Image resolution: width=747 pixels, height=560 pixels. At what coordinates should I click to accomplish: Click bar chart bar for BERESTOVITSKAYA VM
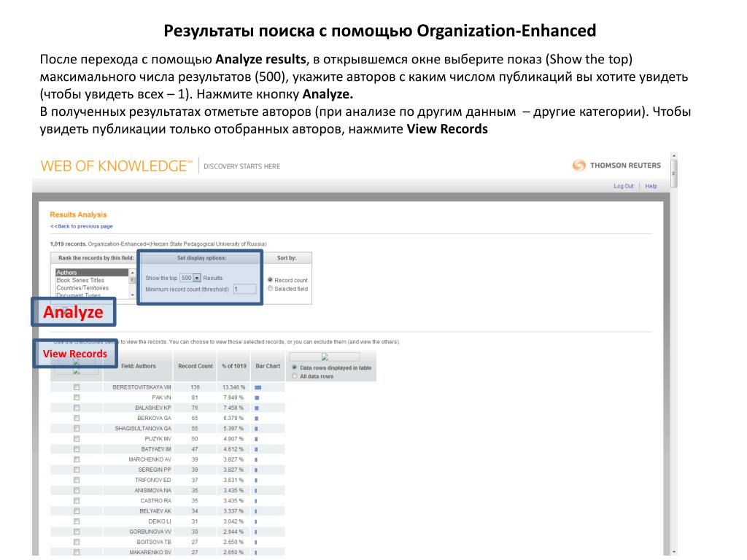pyautogui.click(x=258, y=388)
